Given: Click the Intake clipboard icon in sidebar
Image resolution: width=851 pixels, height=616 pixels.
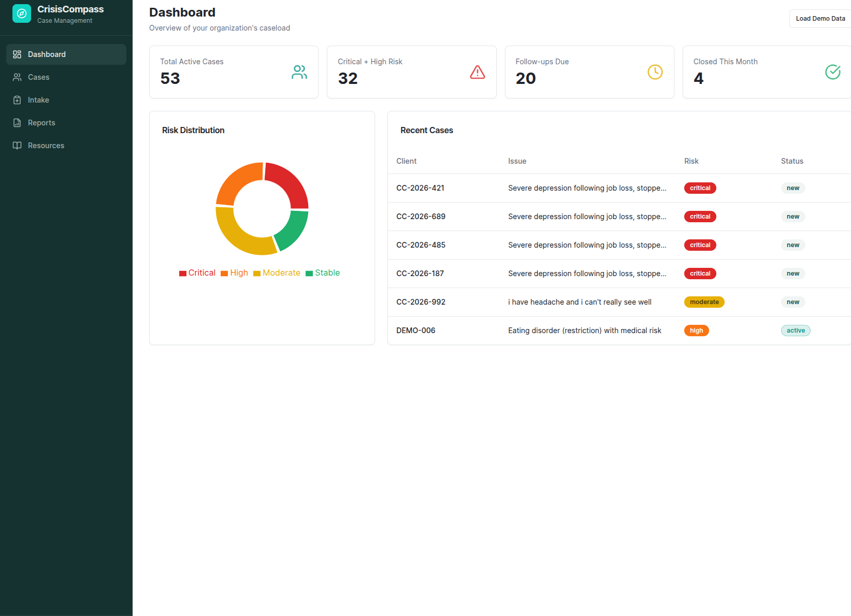Looking at the screenshot, I should [17, 100].
